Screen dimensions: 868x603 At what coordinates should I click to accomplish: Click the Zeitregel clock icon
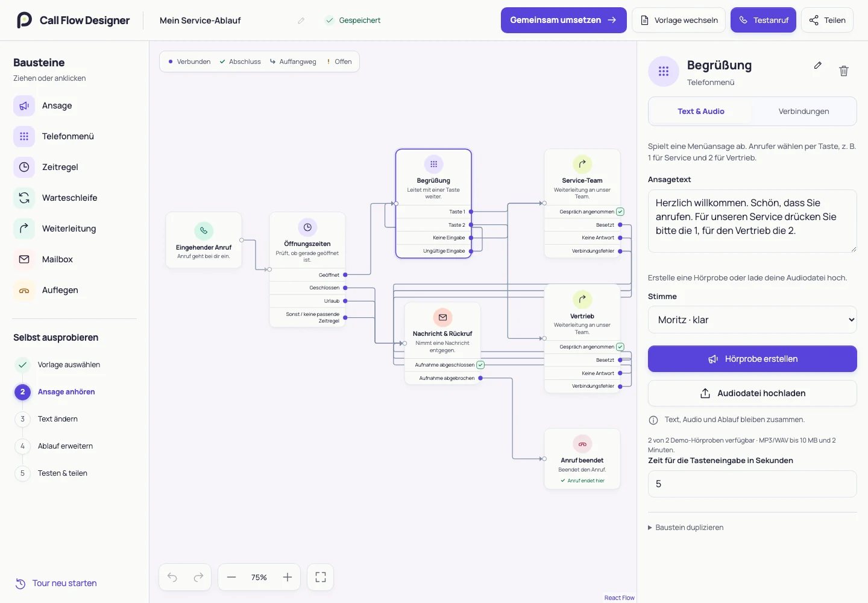[24, 167]
